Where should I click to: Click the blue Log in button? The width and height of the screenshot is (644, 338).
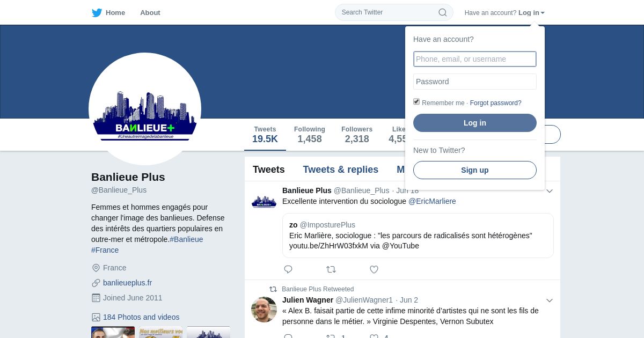[x=475, y=123]
